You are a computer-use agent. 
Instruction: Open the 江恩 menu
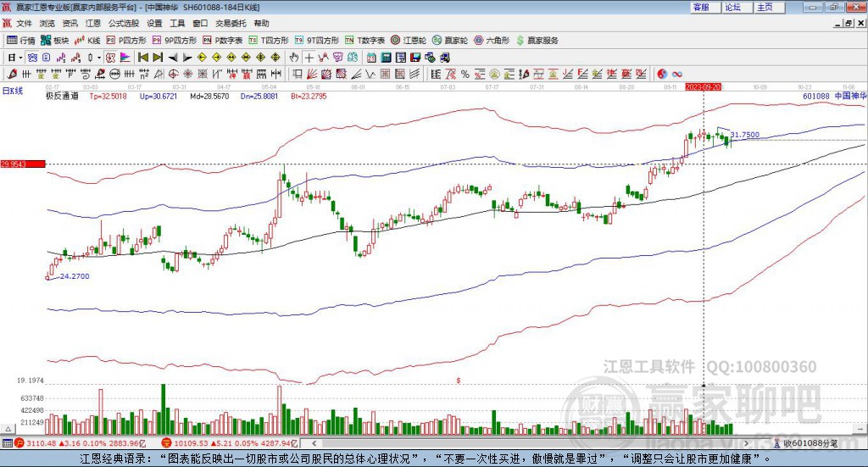coord(93,23)
